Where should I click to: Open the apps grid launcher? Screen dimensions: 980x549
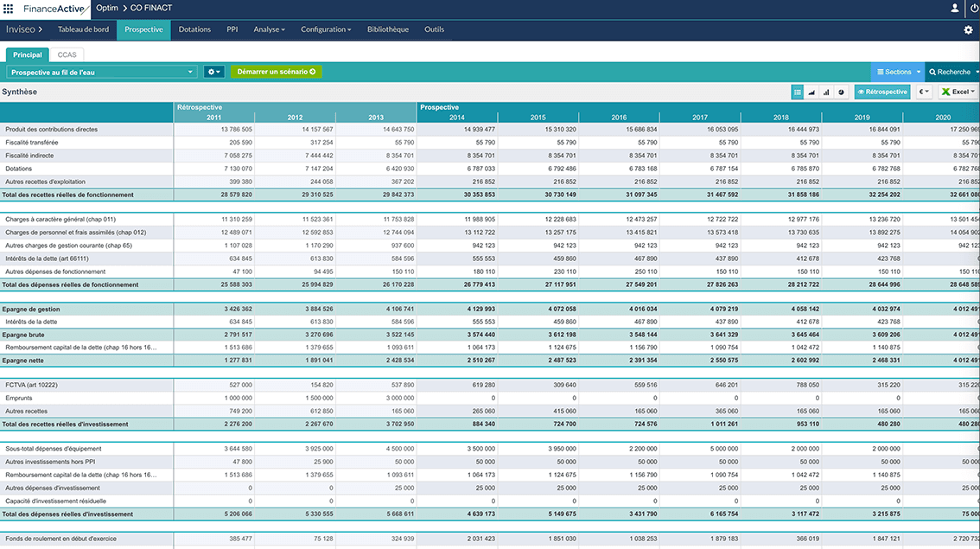point(9,9)
